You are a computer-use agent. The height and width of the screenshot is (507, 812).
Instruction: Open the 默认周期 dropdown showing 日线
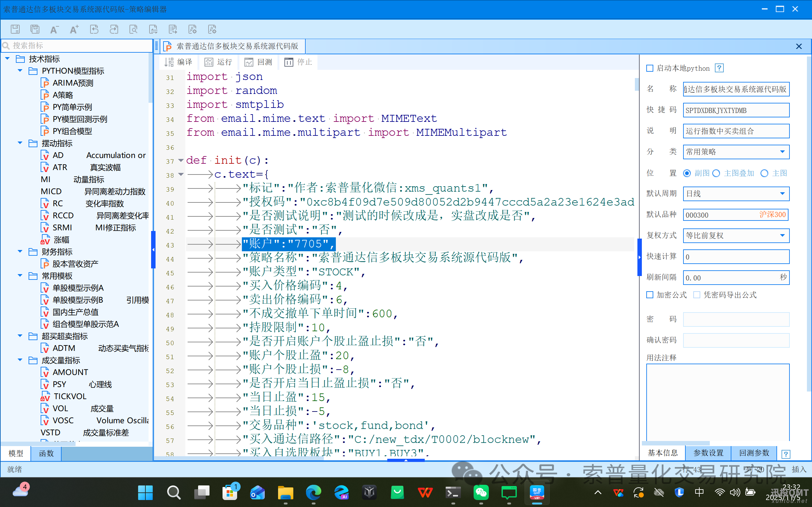[x=783, y=194]
